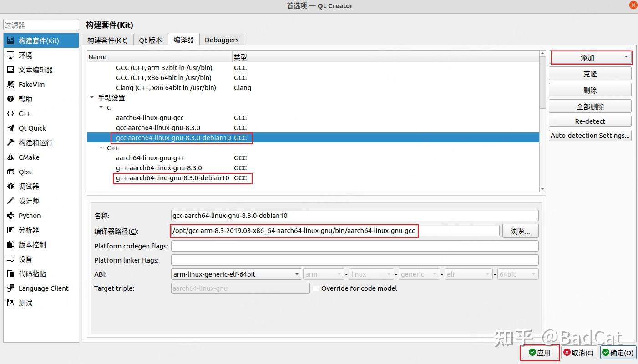Open the elf format dropdown

pos(468,274)
